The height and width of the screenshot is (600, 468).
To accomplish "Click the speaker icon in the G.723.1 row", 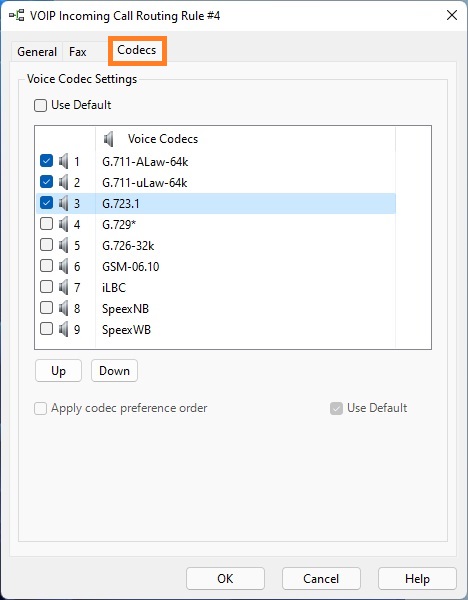I will (64, 203).
